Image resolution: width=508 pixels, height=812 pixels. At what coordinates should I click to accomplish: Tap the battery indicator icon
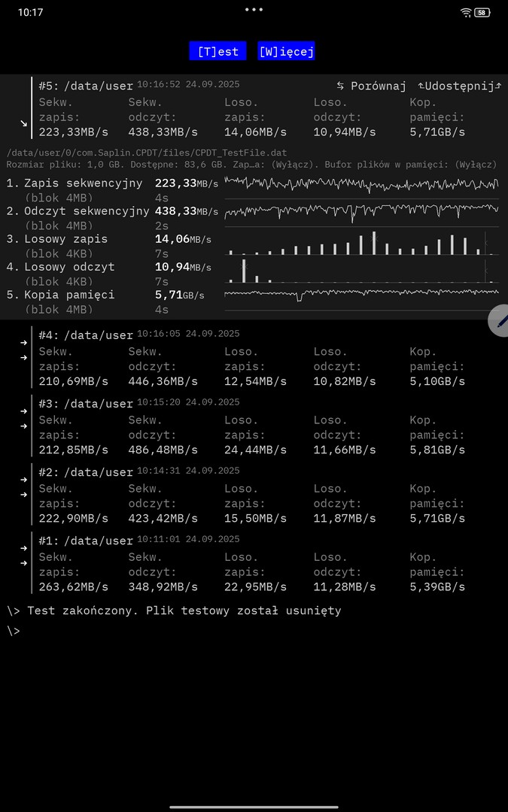pos(482,13)
